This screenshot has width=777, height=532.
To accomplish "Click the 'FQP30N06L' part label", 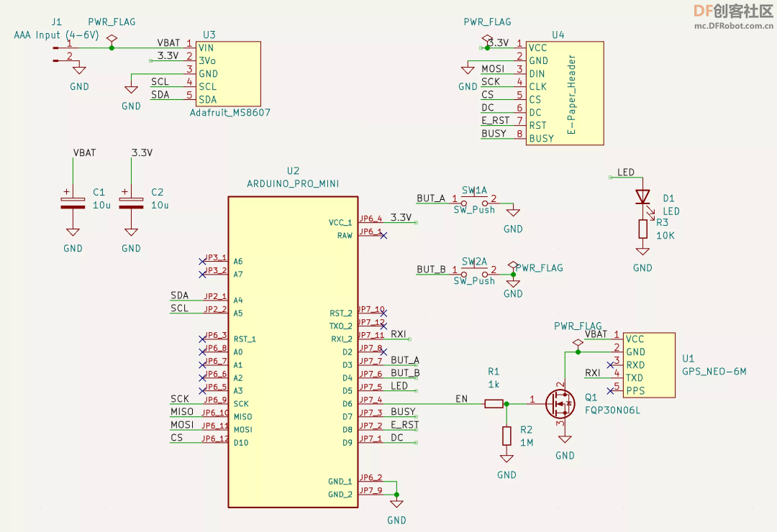I will (612, 411).
